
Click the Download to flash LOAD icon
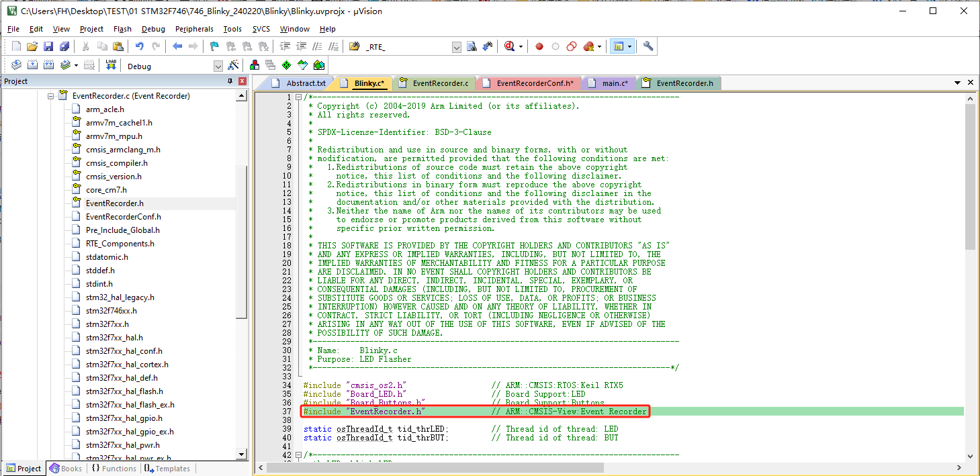click(111, 65)
